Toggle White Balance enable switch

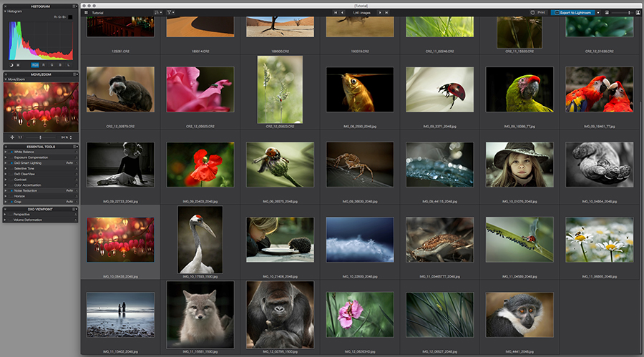pos(11,152)
